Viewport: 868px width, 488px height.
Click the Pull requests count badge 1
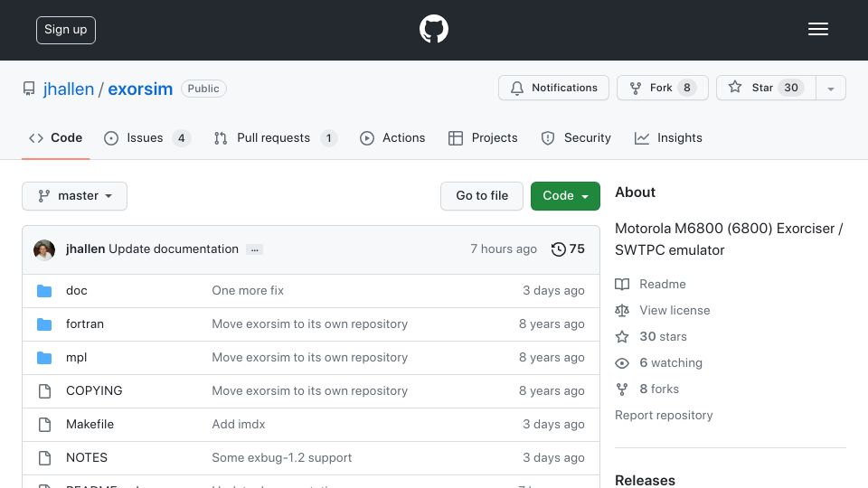pos(328,137)
